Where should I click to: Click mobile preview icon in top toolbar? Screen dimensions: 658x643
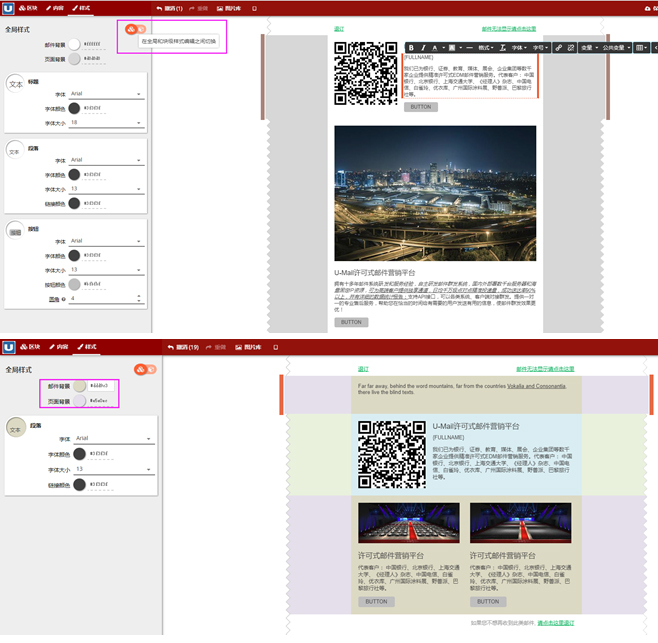[254, 8]
